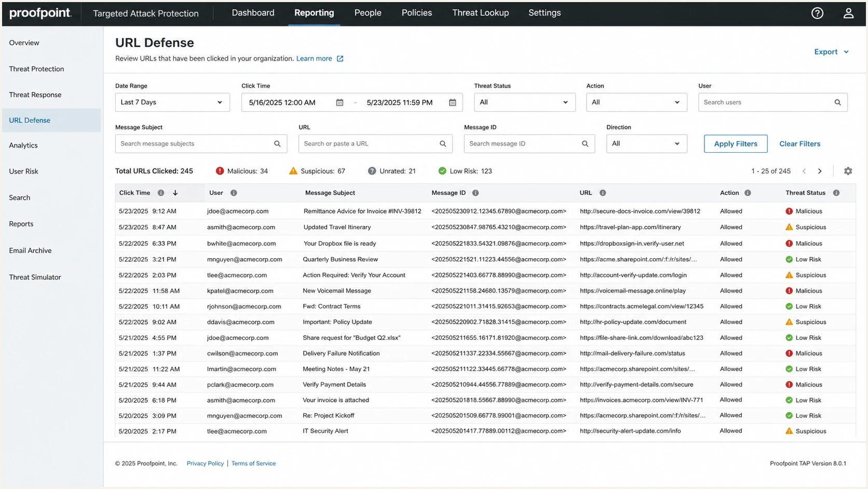Click the gray Unrated count icon

pyautogui.click(x=372, y=171)
